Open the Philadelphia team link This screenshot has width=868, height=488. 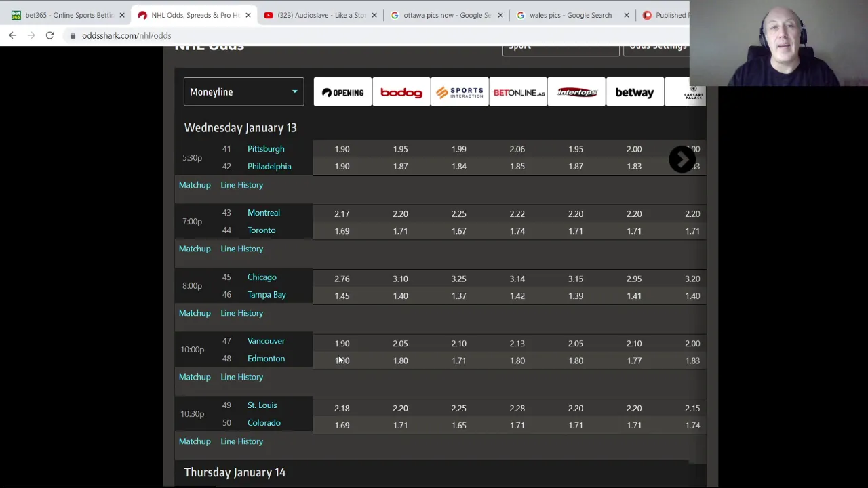click(269, 166)
